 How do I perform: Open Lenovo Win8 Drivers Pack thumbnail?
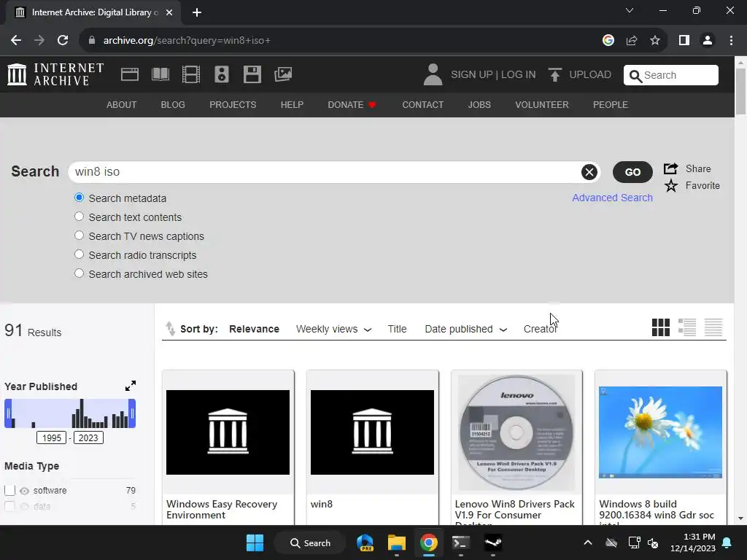tap(516, 432)
